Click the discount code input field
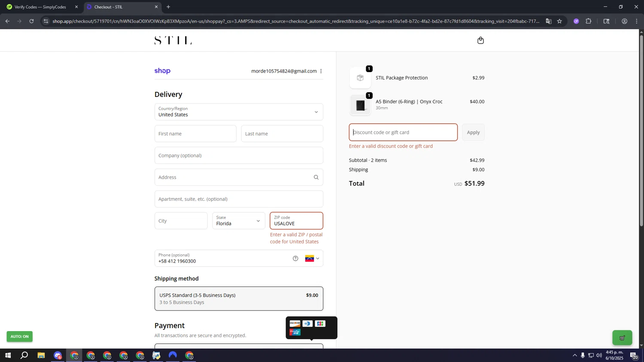The width and height of the screenshot is (644, 362). click(x=403, y=133)
